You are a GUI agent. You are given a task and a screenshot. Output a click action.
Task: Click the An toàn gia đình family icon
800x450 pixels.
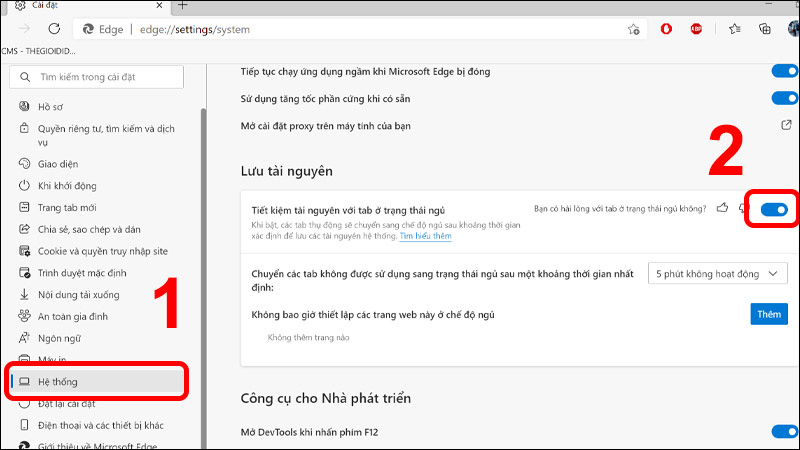tap(24, 316)
